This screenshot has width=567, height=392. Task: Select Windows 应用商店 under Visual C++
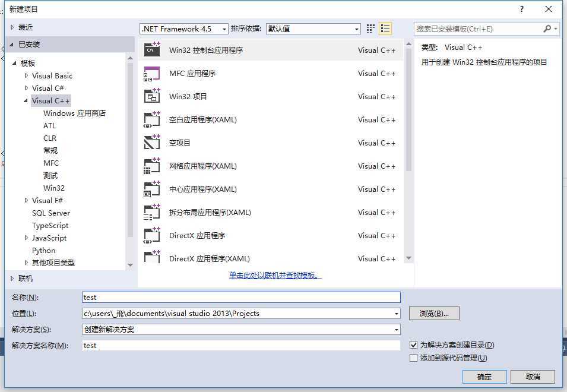tap(74, 113)
